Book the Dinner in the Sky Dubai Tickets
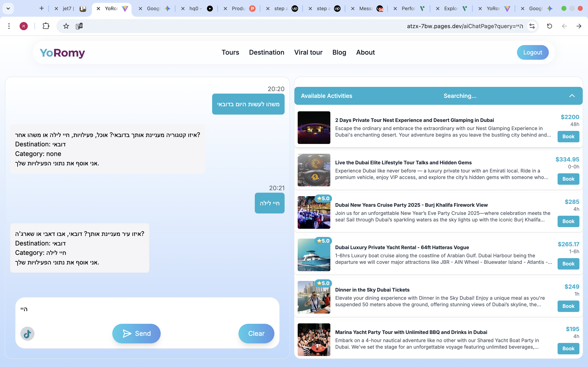 tap(568, 306)
